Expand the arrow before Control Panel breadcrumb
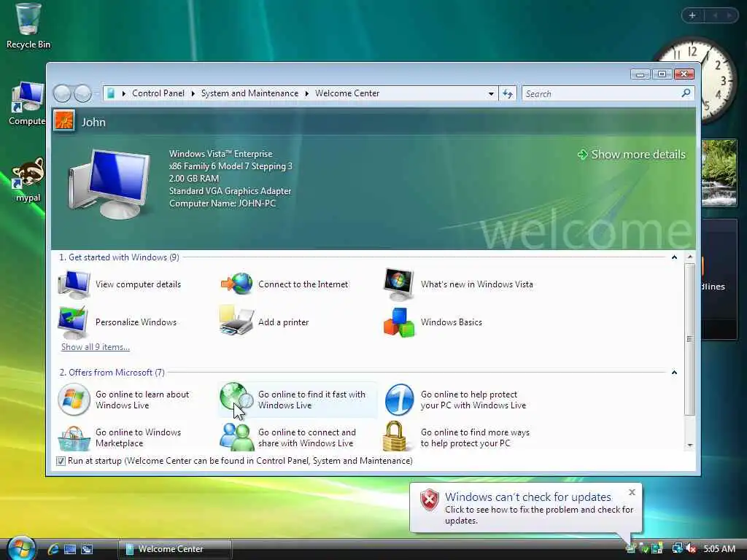Viewport: 747px width, 560px height. 124,93
